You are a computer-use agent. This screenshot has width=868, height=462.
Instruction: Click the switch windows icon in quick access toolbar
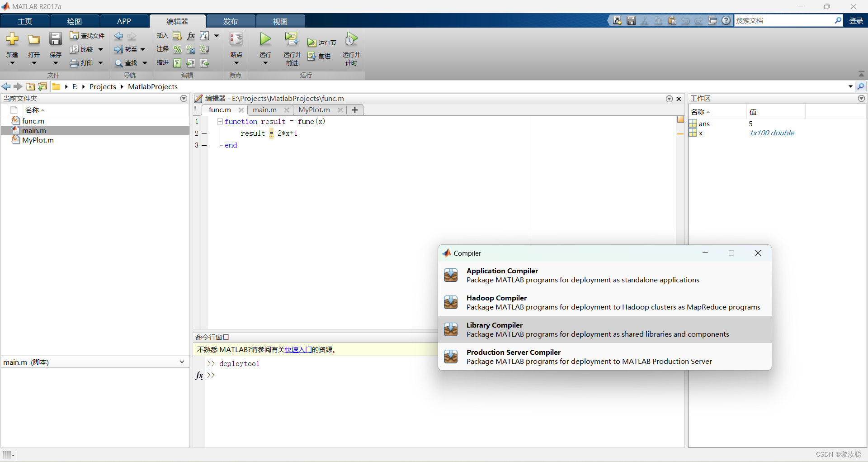[712, 21]
